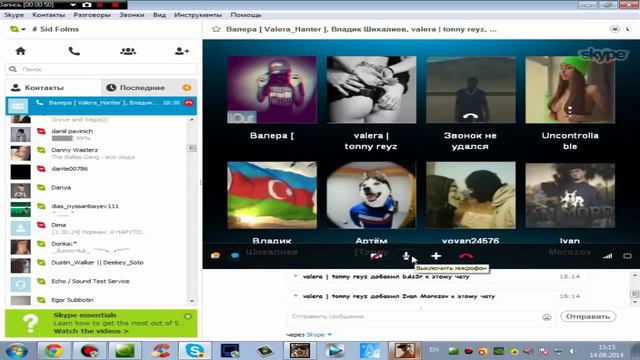Hang up the active call in contact list

pos(189,103)
